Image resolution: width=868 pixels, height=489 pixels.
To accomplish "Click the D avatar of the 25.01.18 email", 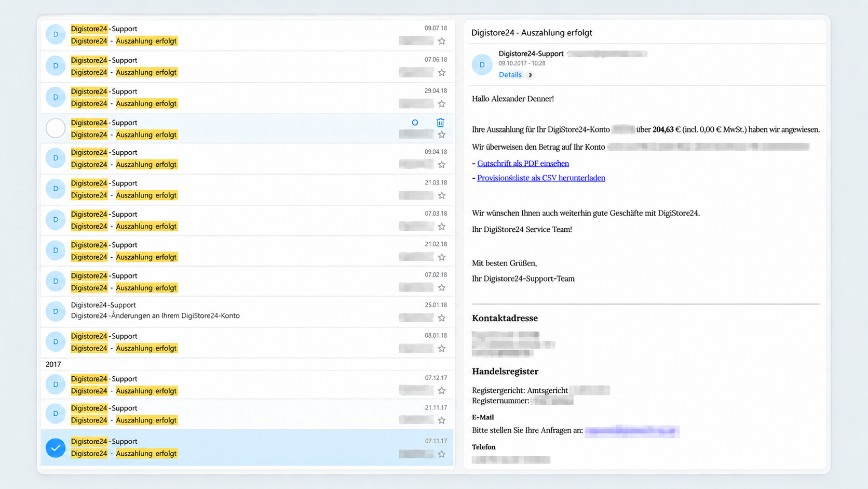I will tap(56, 311).
